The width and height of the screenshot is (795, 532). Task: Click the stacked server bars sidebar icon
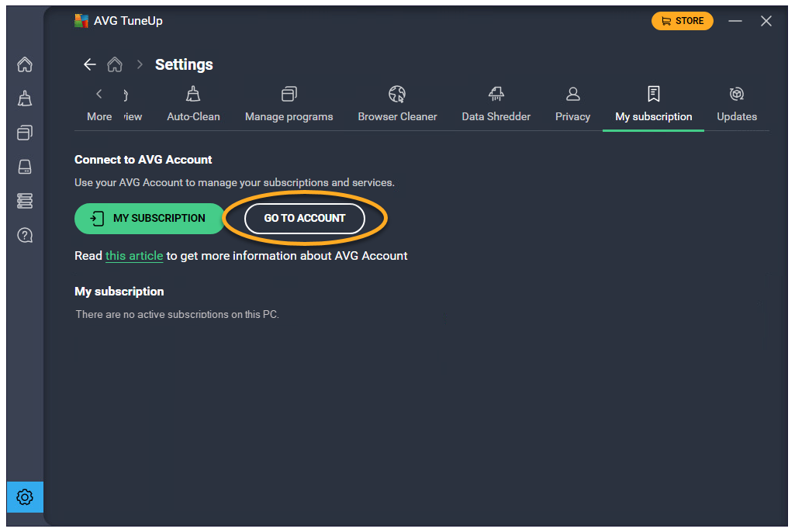(25, 201)
